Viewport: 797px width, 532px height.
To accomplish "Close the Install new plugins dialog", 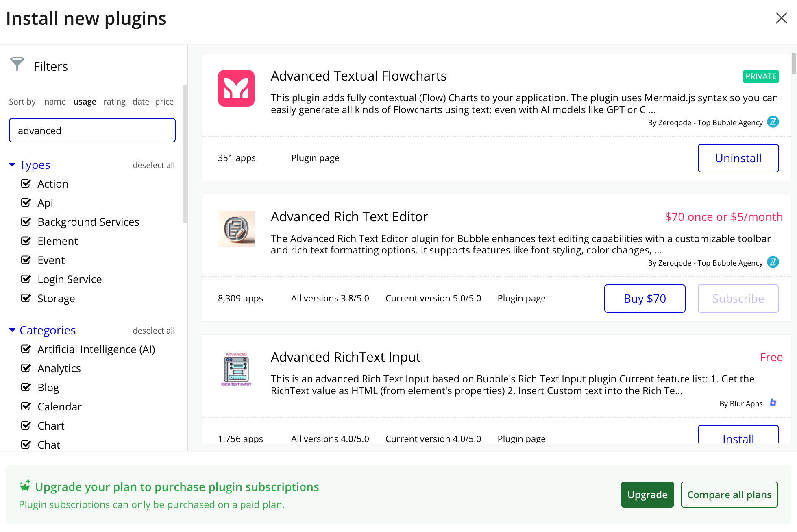I will tap(781, 18).
